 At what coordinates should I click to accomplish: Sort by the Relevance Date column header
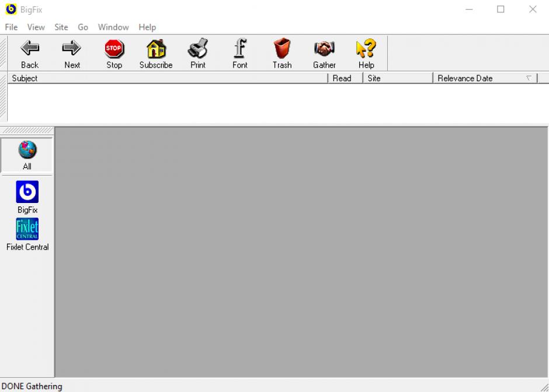pos(485,78)
